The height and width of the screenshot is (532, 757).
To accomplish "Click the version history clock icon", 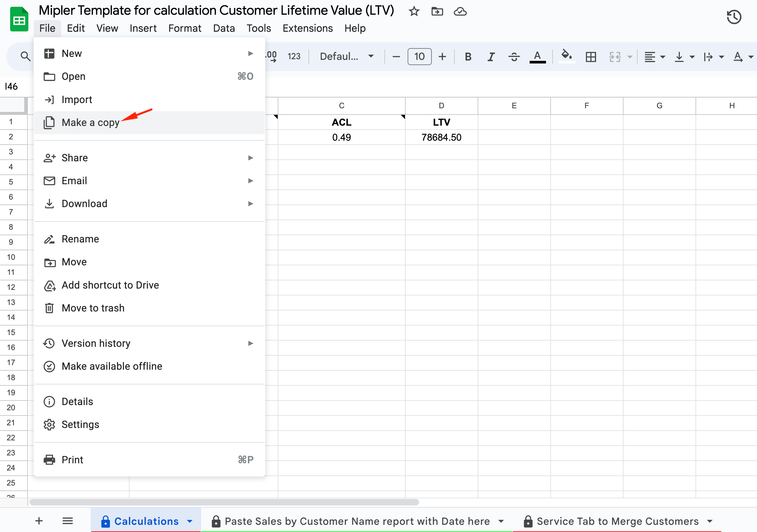I will tap(733, 17).
